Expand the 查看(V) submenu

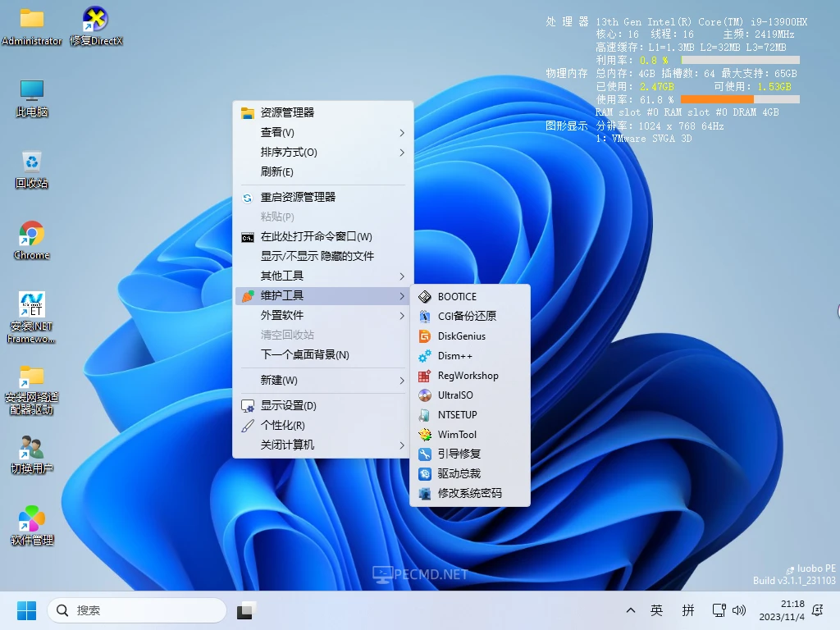coord(323,132)
